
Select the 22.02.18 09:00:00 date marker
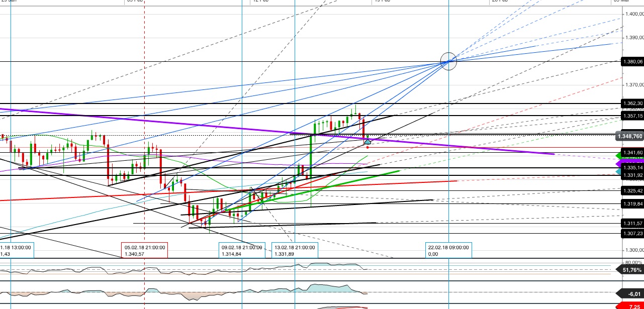(448, 250)
